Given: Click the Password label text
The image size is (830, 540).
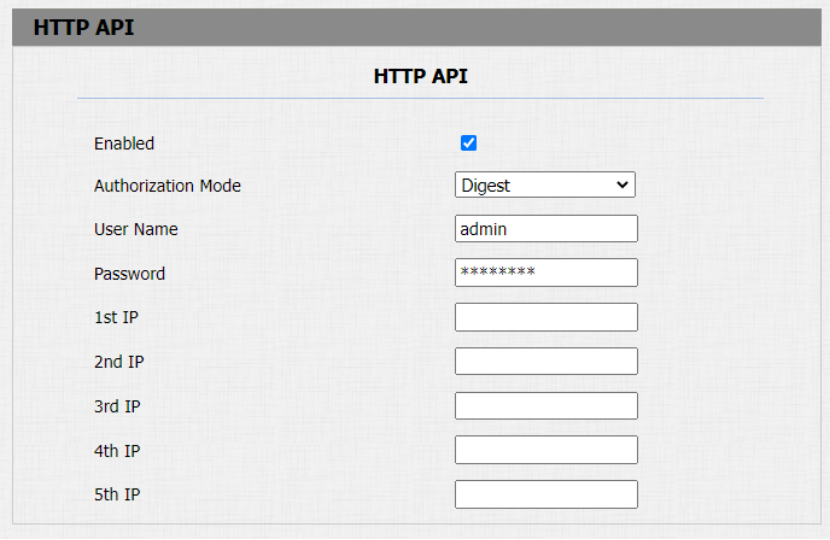Looking at the screenshot, I should pyautogui.click(x=130, y=274).
